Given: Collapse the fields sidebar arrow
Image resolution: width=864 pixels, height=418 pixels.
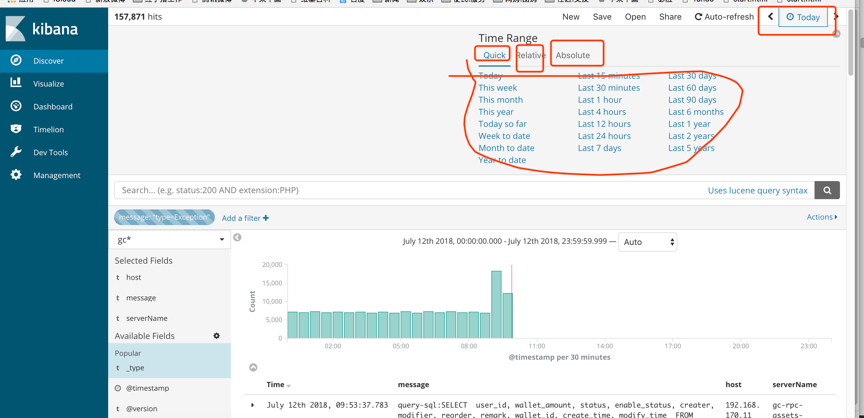Looking at the screenshot, I should tap(237, 237).
